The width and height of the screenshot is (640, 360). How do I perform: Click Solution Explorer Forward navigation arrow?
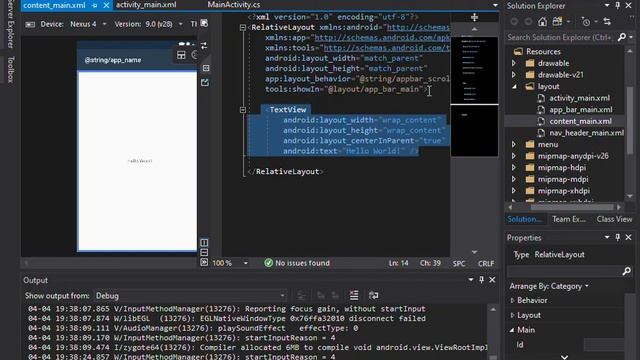[528, 22]
